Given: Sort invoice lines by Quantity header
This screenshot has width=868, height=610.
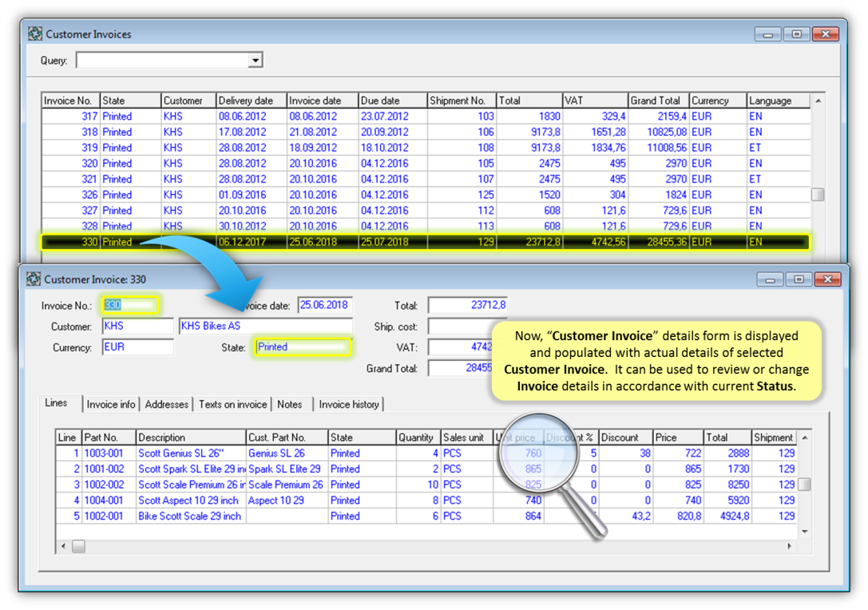Looking at the screenshot, I should pos(418,438).
